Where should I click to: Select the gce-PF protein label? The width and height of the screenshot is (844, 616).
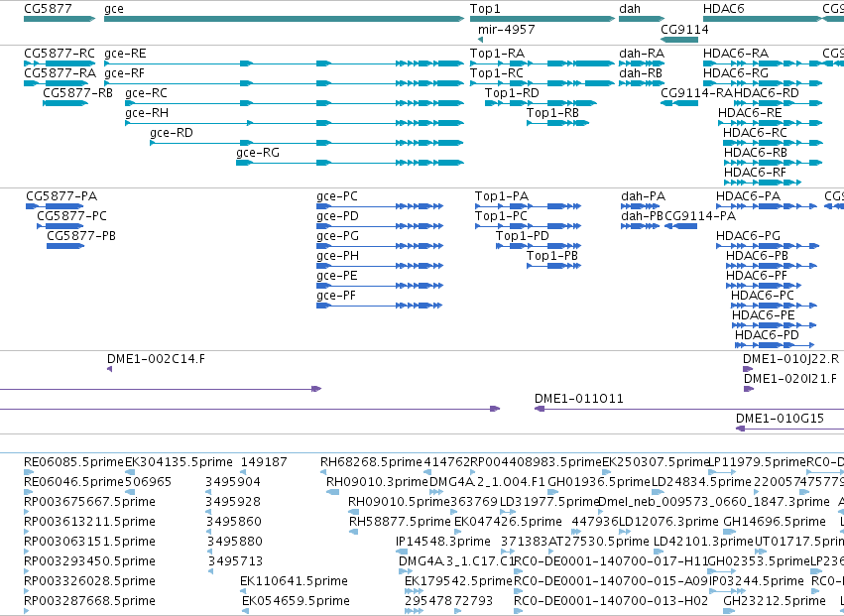point(336,296)
